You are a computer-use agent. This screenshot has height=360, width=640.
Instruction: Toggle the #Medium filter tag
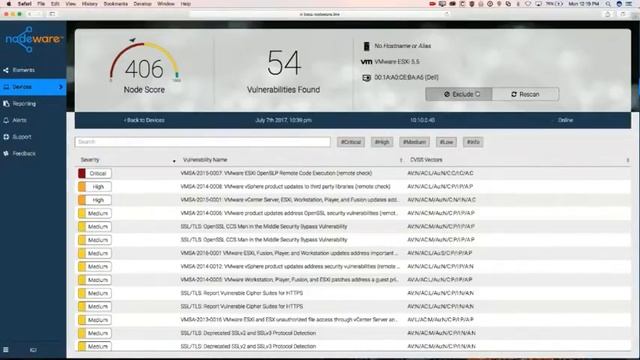pyautogui.click(x=414, y=142)
